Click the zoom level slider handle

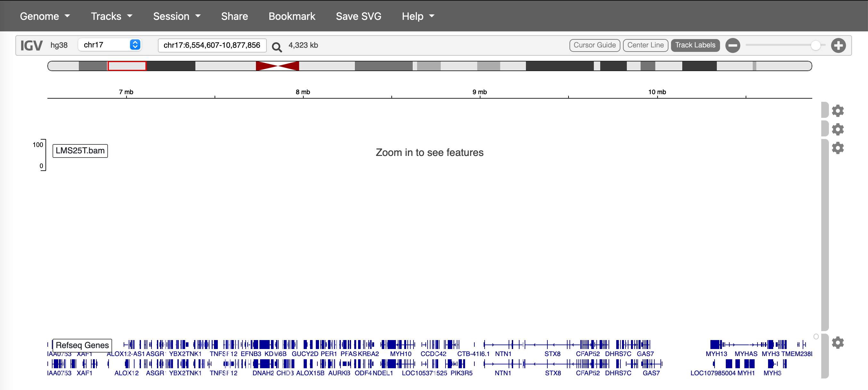[815, 45]
